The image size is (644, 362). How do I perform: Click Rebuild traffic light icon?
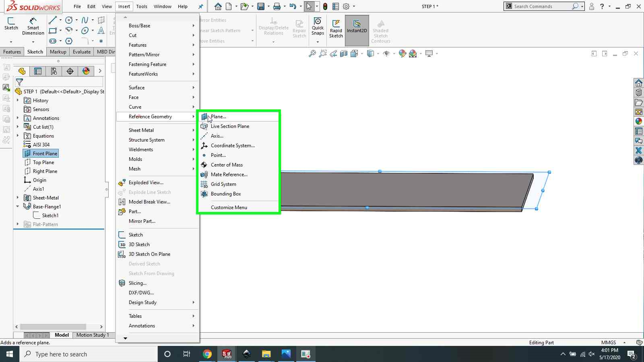point(325,6)
